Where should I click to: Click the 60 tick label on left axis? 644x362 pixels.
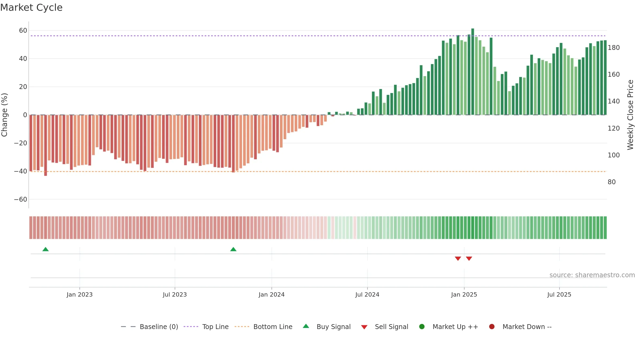coord(23,31)
